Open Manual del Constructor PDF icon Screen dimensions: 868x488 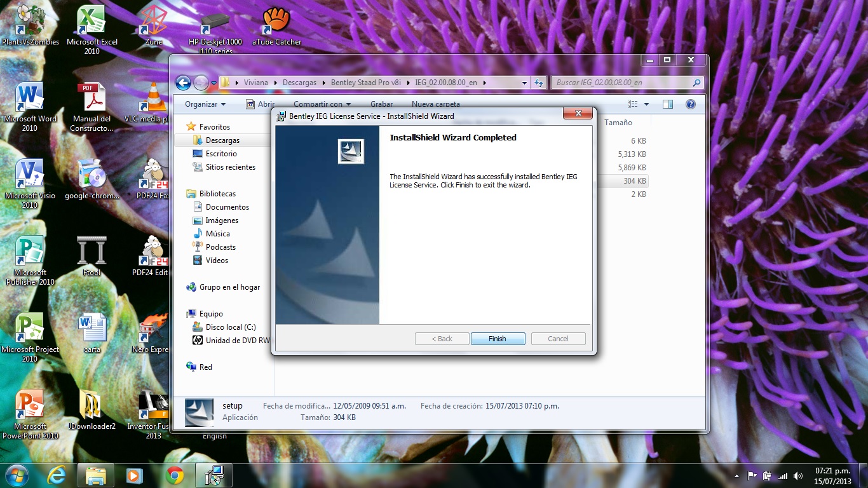point(92,107)
